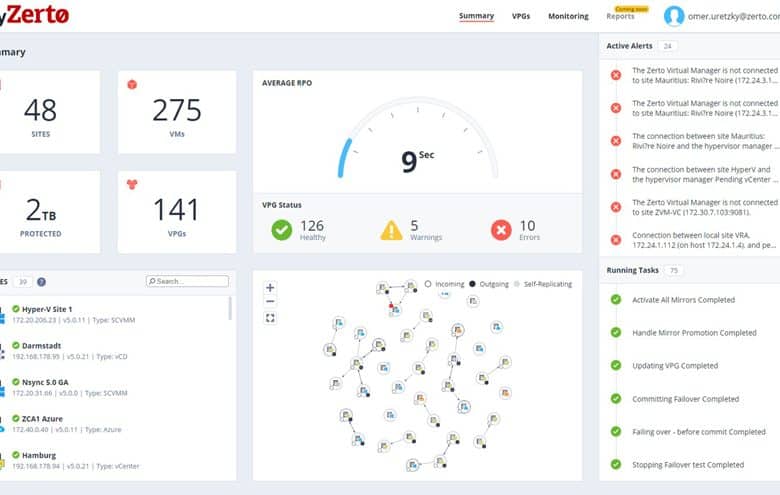
Task: Open the Summary tab
Action: (x=476, y=16)
